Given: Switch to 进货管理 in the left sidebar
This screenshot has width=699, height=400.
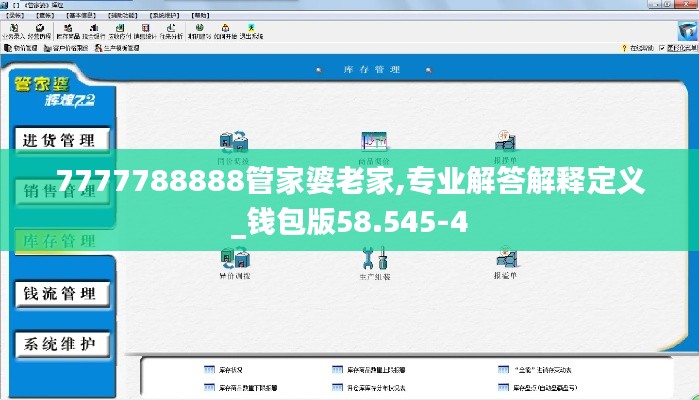Looking at the screenshot, I should (x=59, y=140).
